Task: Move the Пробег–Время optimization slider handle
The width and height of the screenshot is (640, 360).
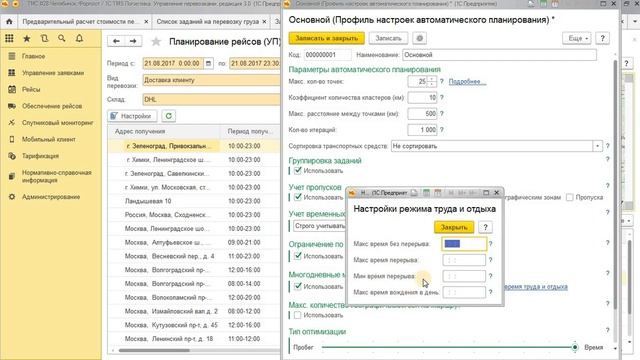Action: pos(575,347)
